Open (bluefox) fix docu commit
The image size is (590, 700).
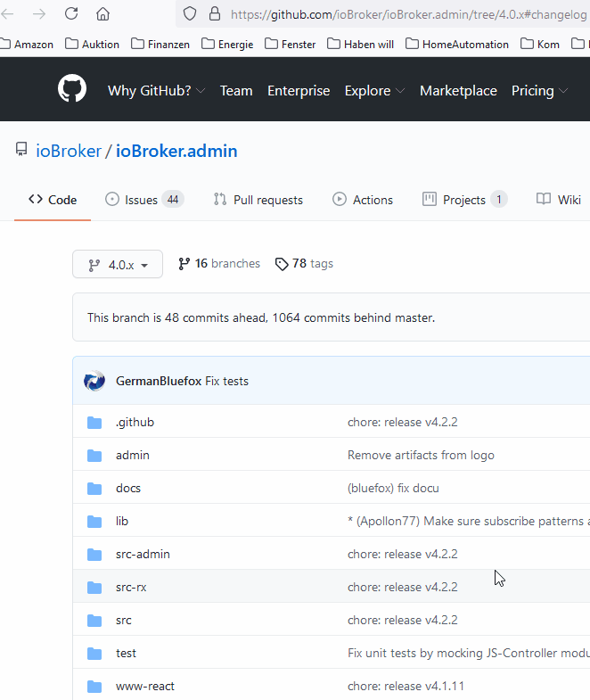[x=393, y=489]
